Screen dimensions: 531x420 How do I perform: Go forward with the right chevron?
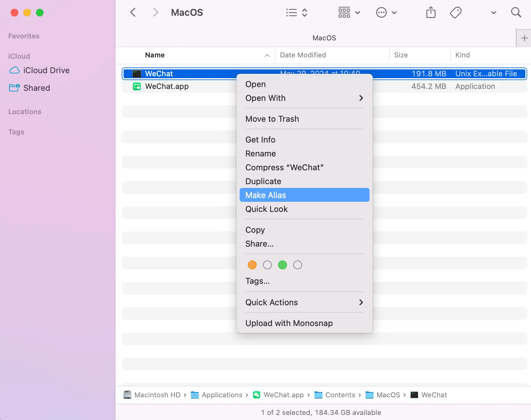(155, 13)
